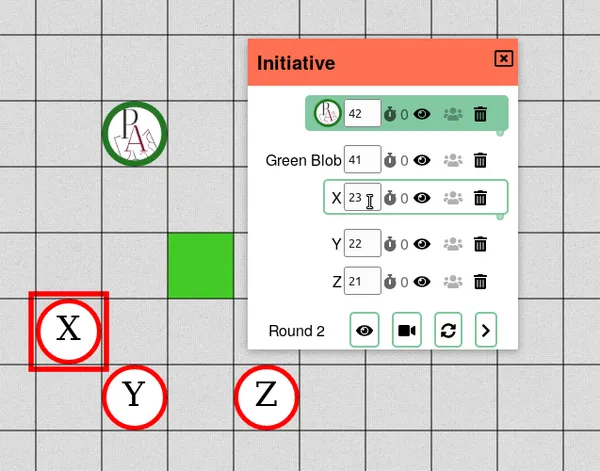
Task: Click the turn counter 0 in the X row
Action: tap(404, 198)
